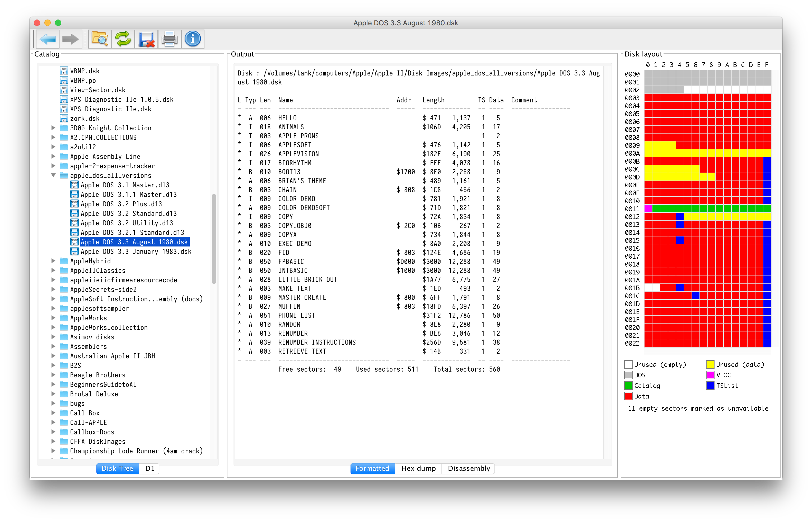Click the folder search toolbar icon

(x=100, y=39)
